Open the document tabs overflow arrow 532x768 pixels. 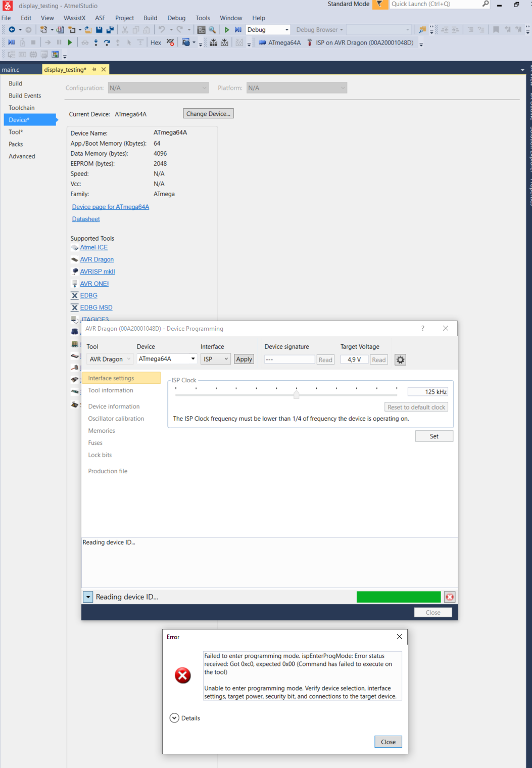coord(522,70)
